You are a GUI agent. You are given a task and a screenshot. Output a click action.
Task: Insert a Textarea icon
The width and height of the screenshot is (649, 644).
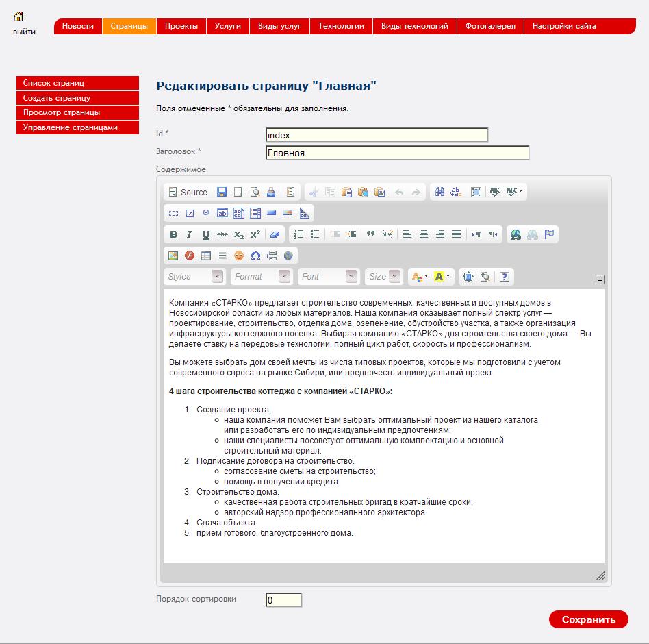(x=239, y=213)
